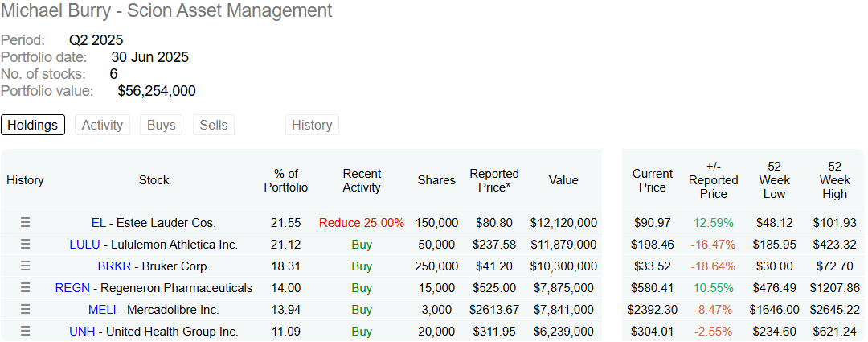The height and width of the screenshot is (342, 868).
Task: Click the -16.47% change cell
Action: point(714,245)
